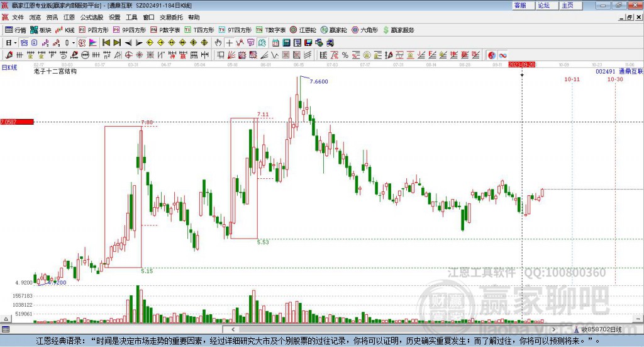The height and width of the screenshot is (347, 644).
Task: Switch to the K线 chart view
Action: [65, 30]
